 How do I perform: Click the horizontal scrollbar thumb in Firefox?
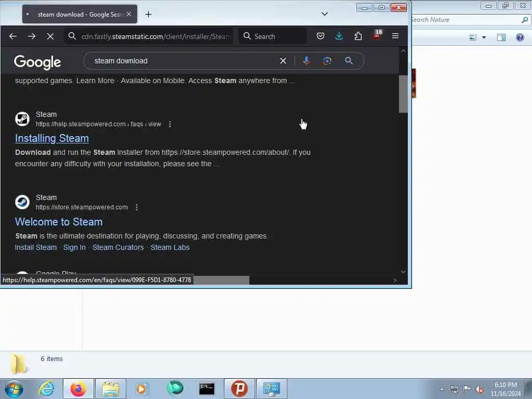tap(221, 280)
